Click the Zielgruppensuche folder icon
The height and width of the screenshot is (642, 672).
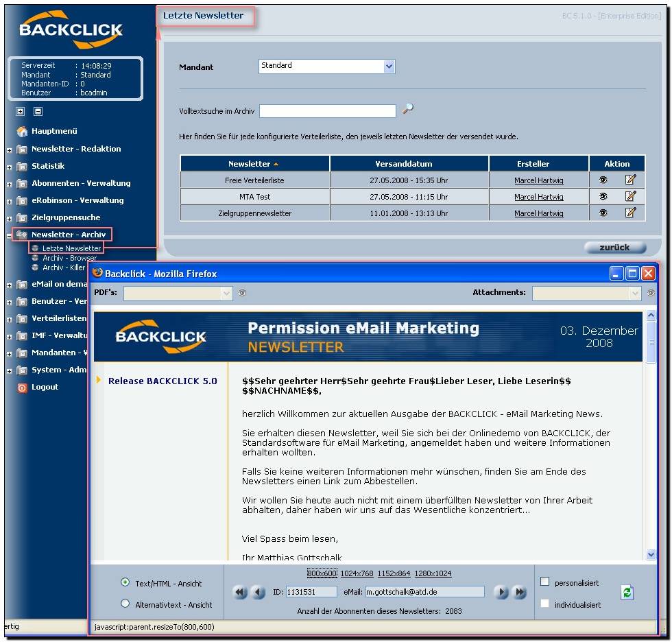22,217
